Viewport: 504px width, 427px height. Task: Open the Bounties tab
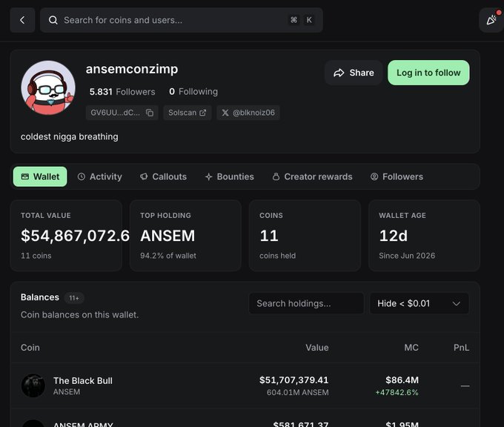(230, 176)
